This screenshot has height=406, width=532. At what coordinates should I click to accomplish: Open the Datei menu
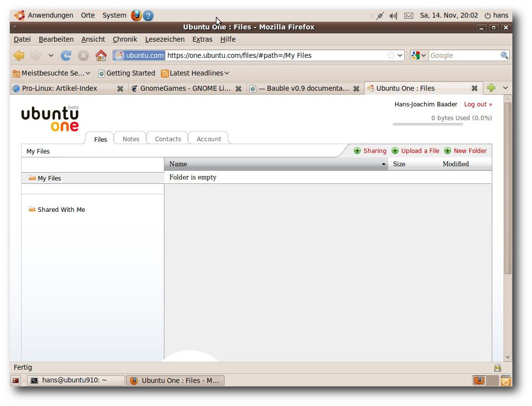[x=22, y=39]
